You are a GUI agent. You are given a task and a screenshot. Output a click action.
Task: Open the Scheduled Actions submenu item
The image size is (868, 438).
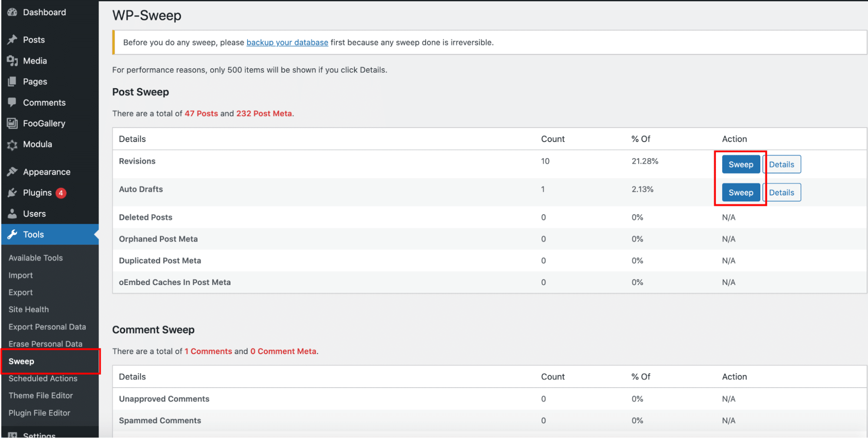click(x=43, y=378)
